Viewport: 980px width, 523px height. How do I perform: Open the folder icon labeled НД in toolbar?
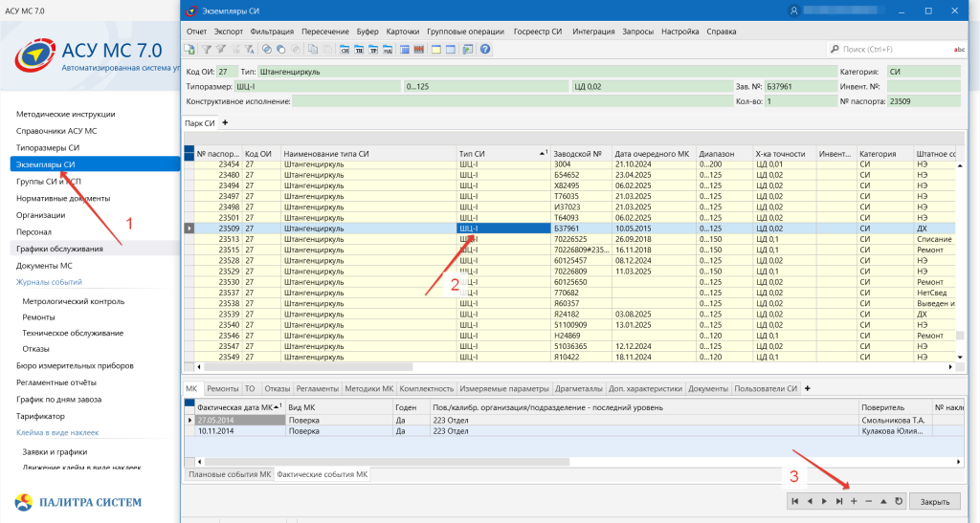pyautogui.click(x=388, y=50)
